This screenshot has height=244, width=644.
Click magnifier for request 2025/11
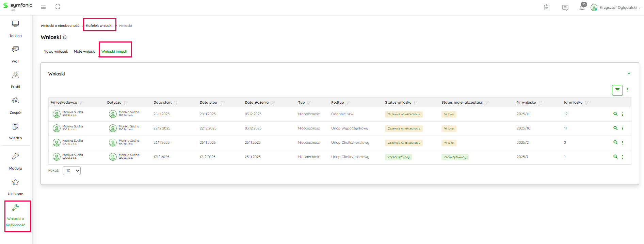click(x=615, y=114)
